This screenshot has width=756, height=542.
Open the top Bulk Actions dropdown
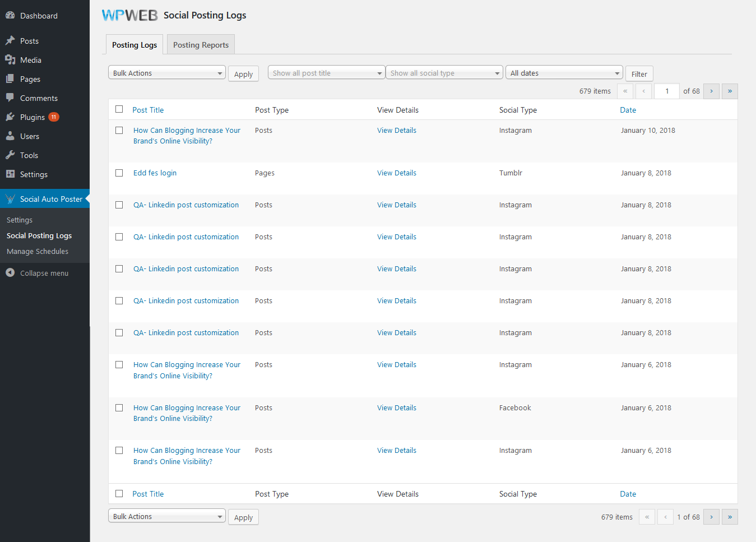(x=166, y=73)
